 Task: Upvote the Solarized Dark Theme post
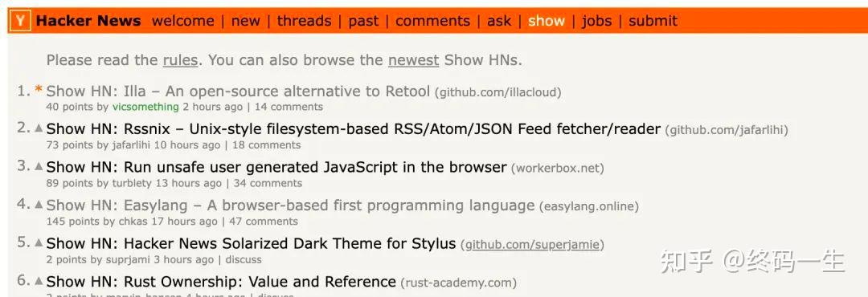(x=39, y=242)
